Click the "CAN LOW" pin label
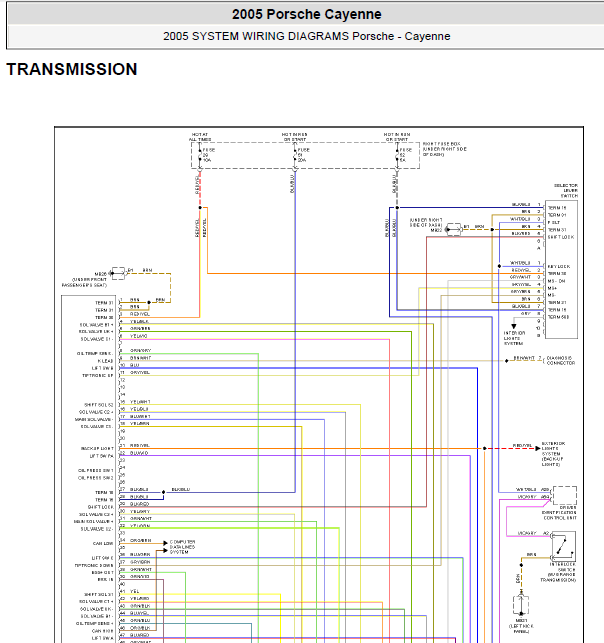Image resolution: width=604 pixels, height=643 pixels. click(103, 543)
